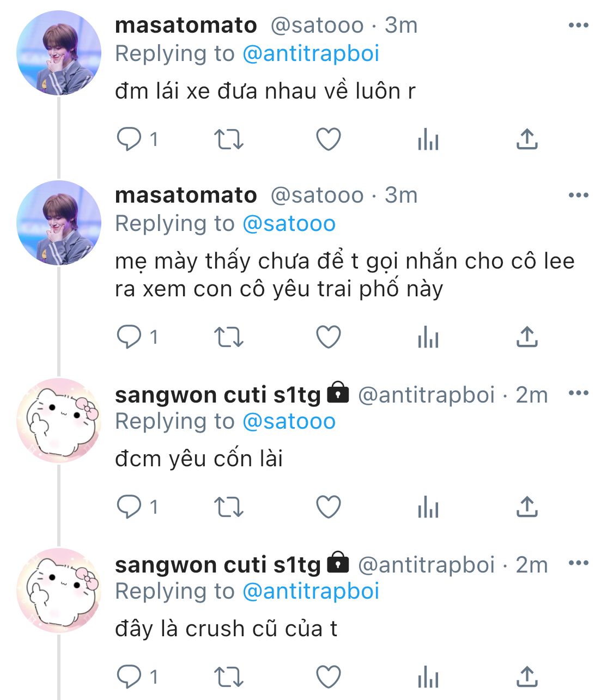Like the tweet mentioning cô lee

pyautogui.click(x=329, y=337)
